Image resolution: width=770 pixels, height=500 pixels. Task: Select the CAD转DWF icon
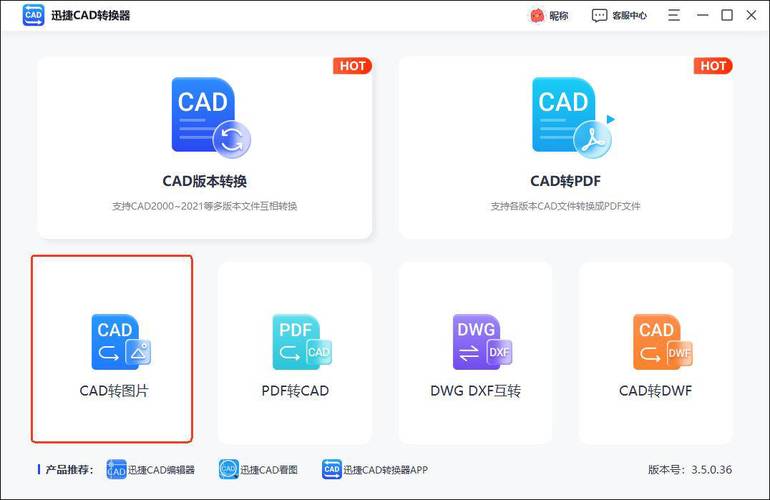663,342
